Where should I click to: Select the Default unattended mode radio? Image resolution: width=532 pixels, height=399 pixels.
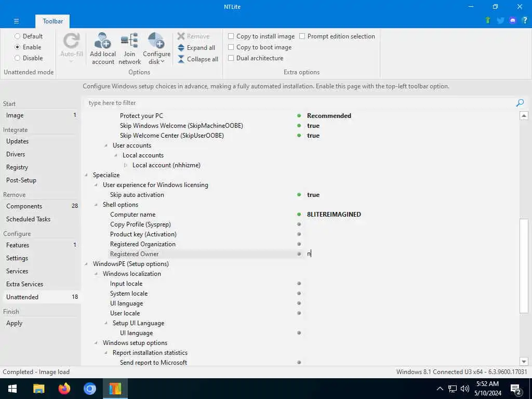(17, 36)
